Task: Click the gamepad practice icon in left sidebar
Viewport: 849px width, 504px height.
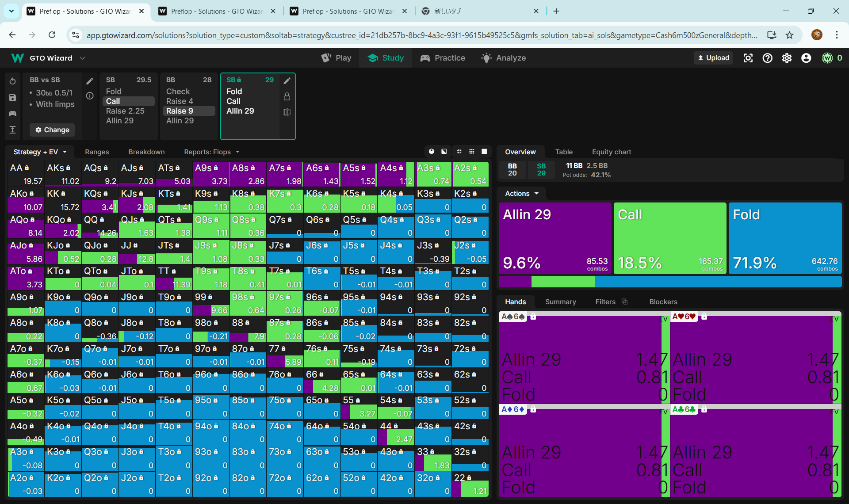Action: pyautogui.click(x=12, y=114)
